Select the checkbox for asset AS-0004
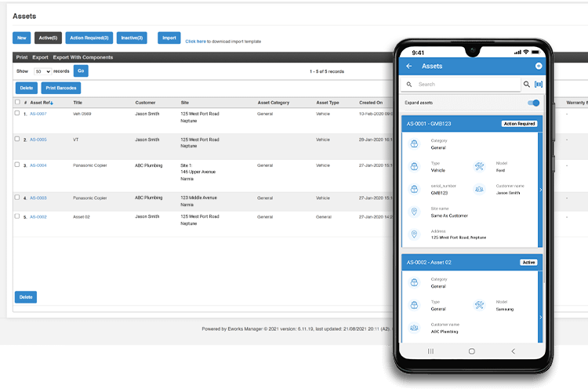 [17, 165]
